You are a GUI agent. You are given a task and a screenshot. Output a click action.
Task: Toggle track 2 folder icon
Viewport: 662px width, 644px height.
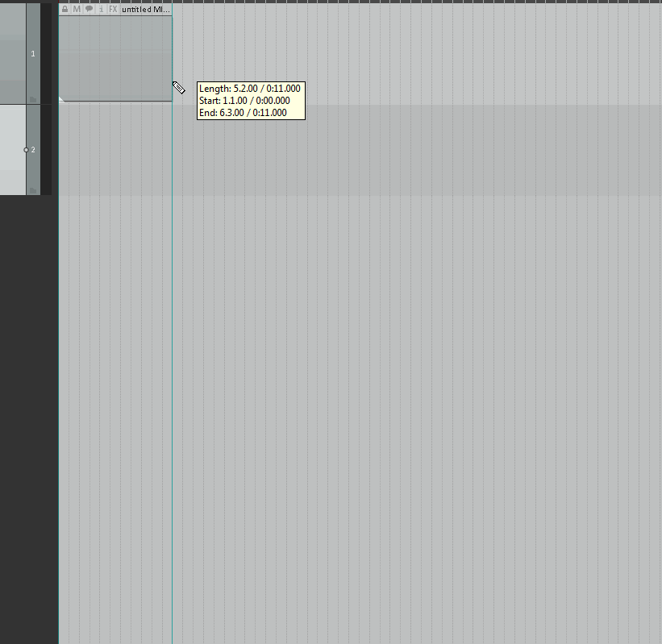tap(33, 191)
